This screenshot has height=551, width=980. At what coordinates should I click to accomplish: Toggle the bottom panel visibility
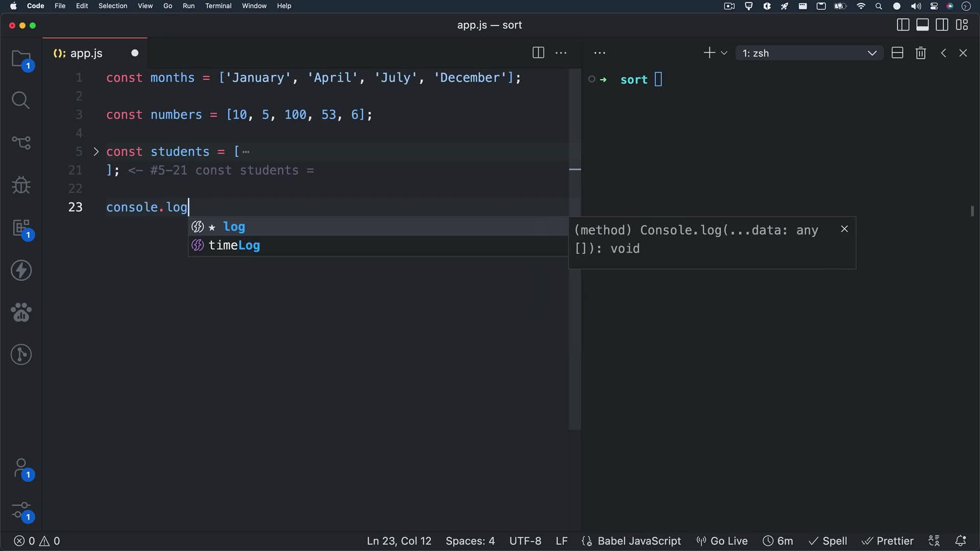pos(923,24)
